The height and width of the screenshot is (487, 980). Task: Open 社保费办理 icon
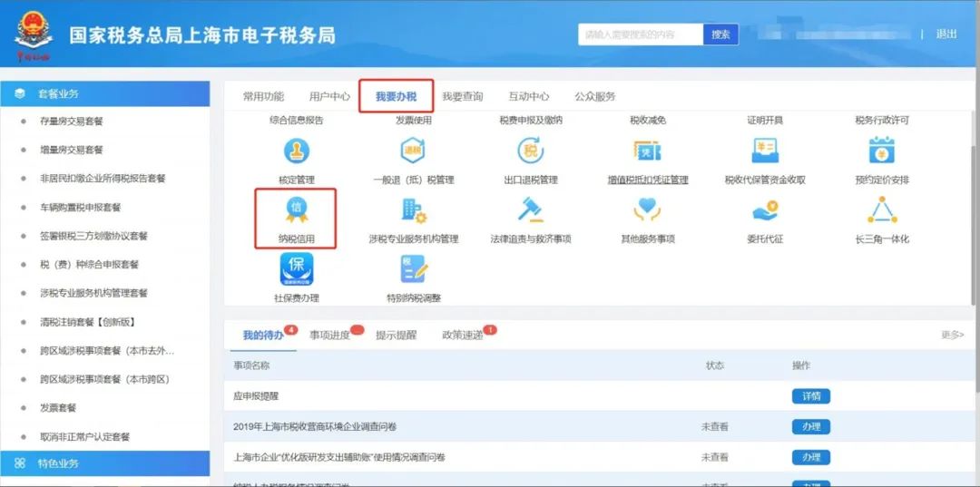coord(296,269)
